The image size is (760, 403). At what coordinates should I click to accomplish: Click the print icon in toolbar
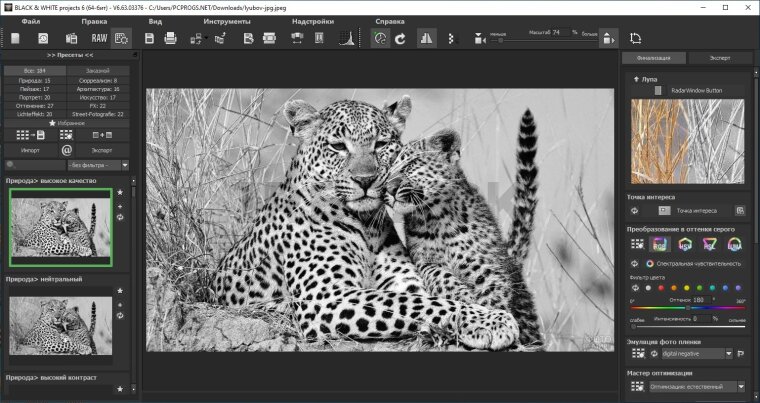coord(170,39)
